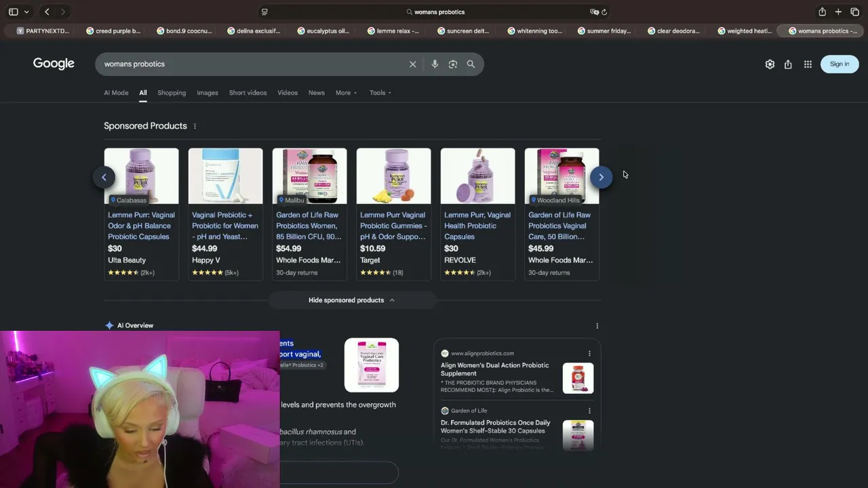Image resolution: width=868 pixels, height=488 pixels.
Task: Click the share icon beside the settings gear
Action: tap(788, 64)
